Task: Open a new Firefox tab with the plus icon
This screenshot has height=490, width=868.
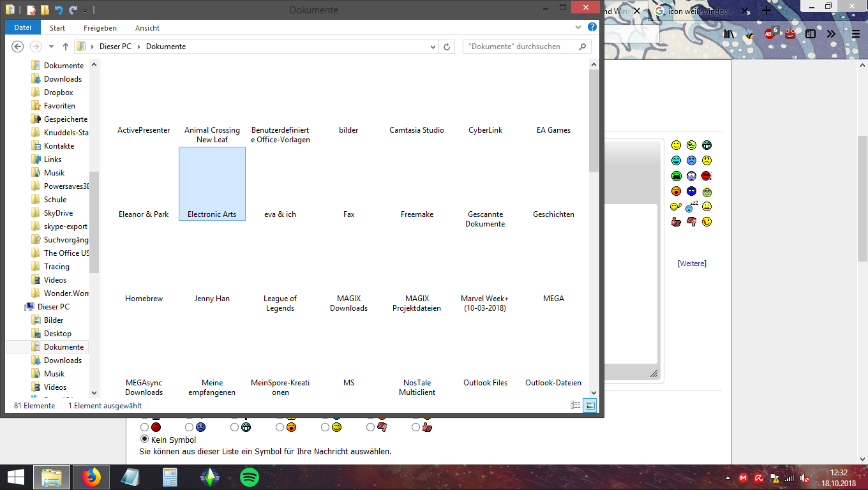Action: coord(767,10)
